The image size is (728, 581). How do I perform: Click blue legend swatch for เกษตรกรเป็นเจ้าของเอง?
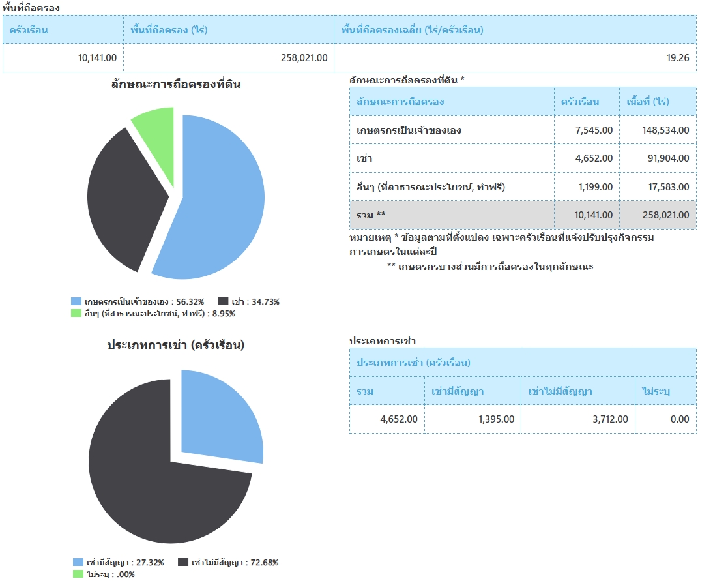click(x=77, y=302)
